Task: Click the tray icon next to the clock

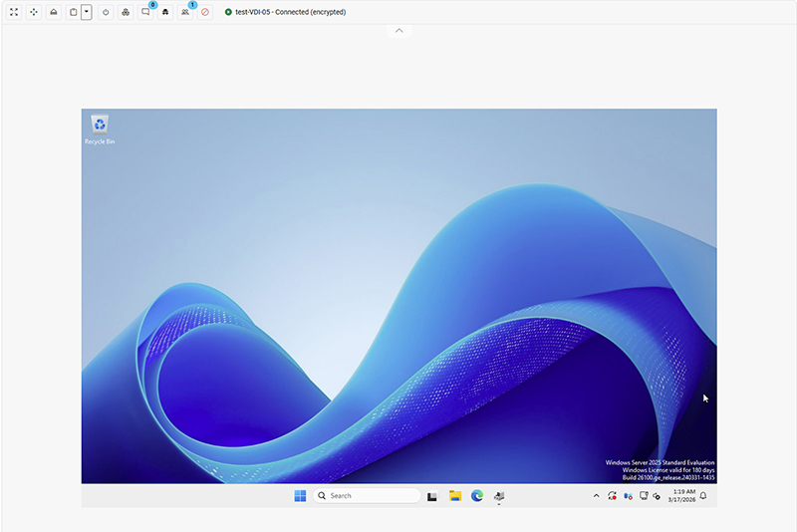Action: (657, 496)
